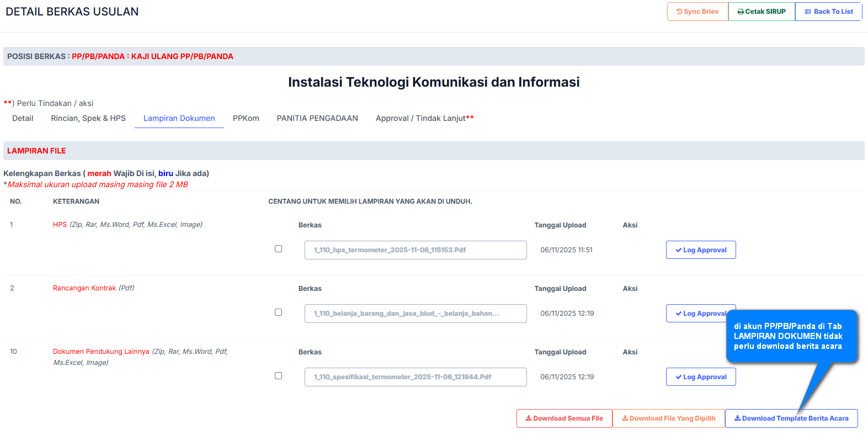Tick the Rancangan Kontrak file checkbox

[x=279, y=312]
